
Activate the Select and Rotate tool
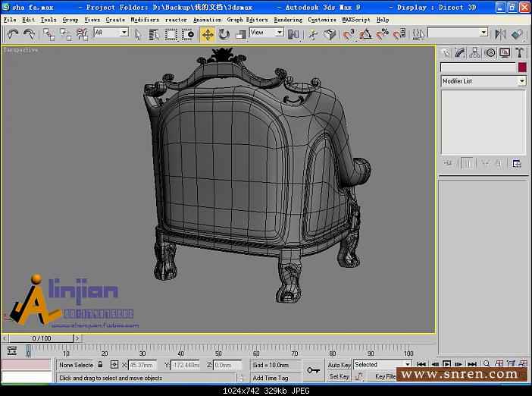224,34
